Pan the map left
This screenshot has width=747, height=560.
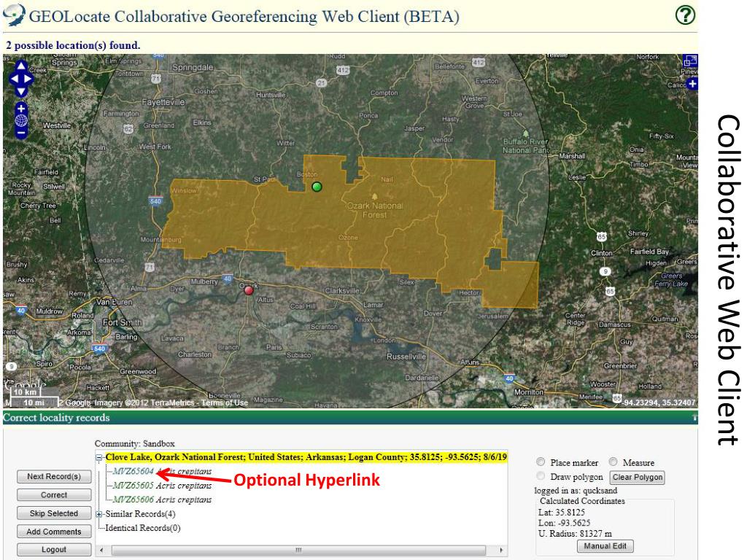coord(15,79)
